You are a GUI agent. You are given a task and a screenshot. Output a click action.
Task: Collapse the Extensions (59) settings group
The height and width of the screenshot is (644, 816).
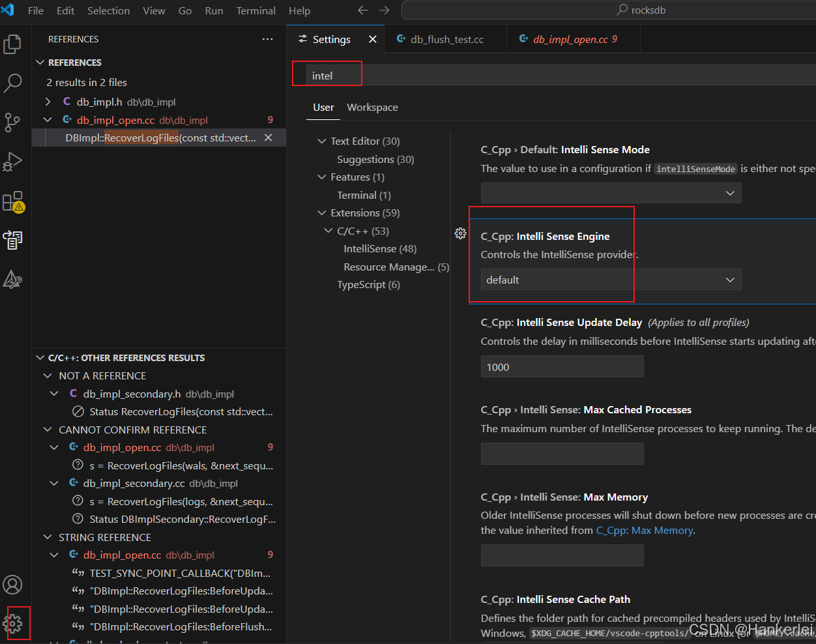[x=321, y=212]
